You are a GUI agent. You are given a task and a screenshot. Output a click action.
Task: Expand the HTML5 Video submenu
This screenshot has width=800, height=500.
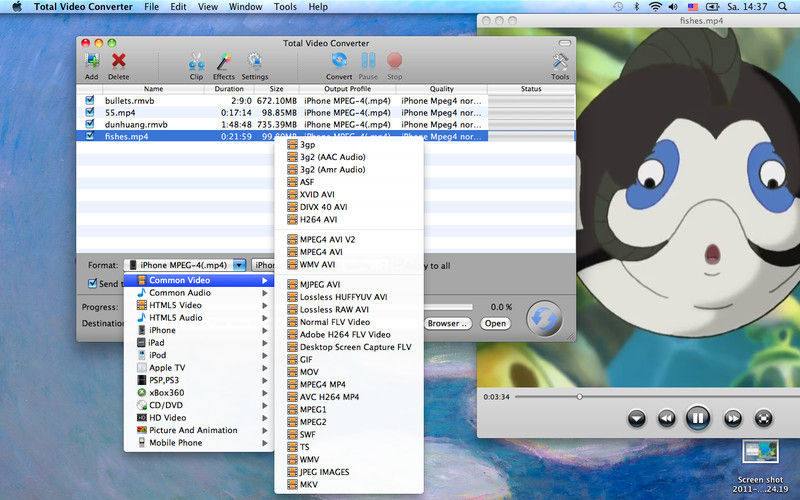[x=199, y=305]
